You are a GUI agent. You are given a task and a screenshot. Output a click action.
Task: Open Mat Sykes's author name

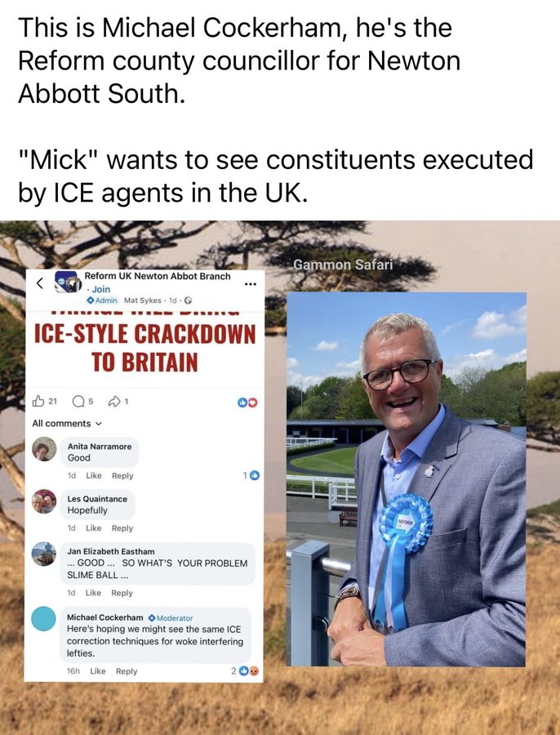tap(143, 300)
